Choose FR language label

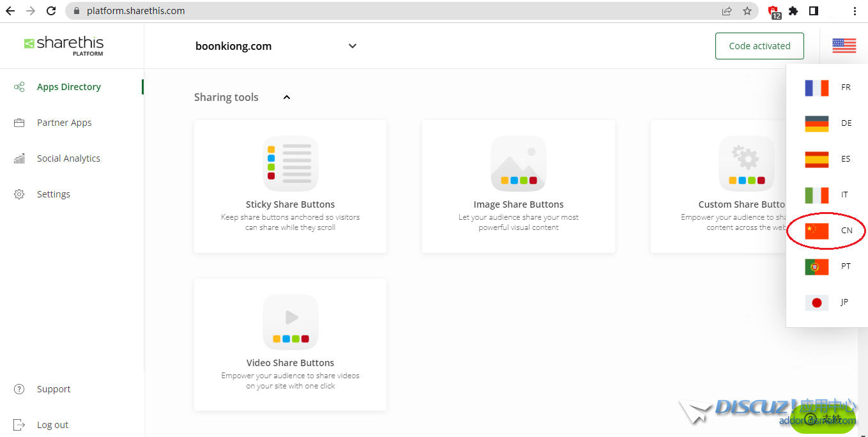tap(846, 88)
